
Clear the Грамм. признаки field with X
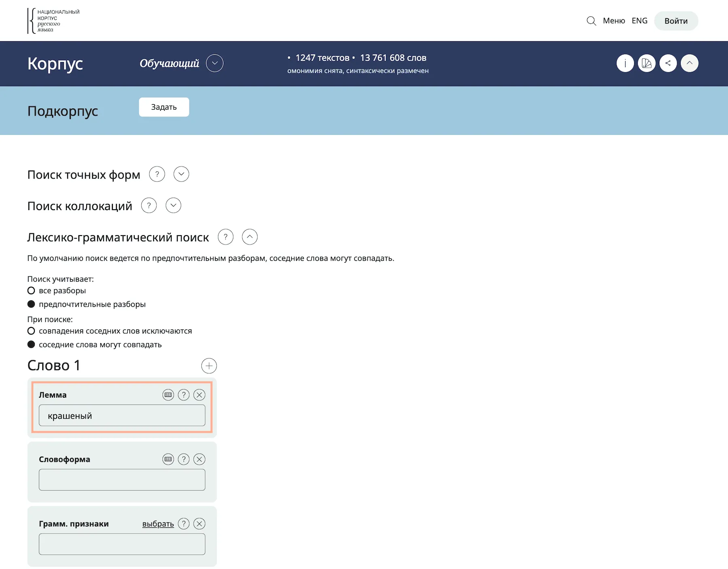tap(199, 524)
